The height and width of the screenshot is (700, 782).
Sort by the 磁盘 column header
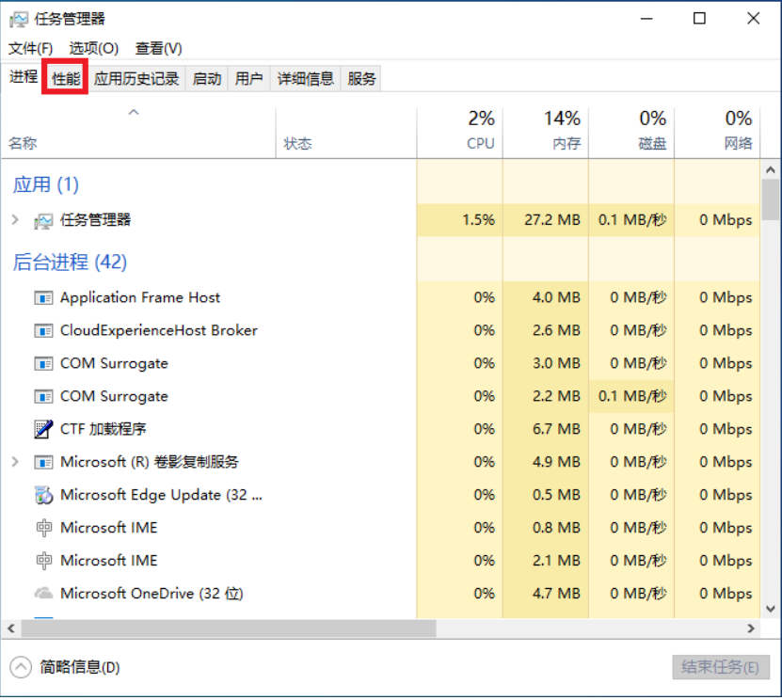click(631, 133)
